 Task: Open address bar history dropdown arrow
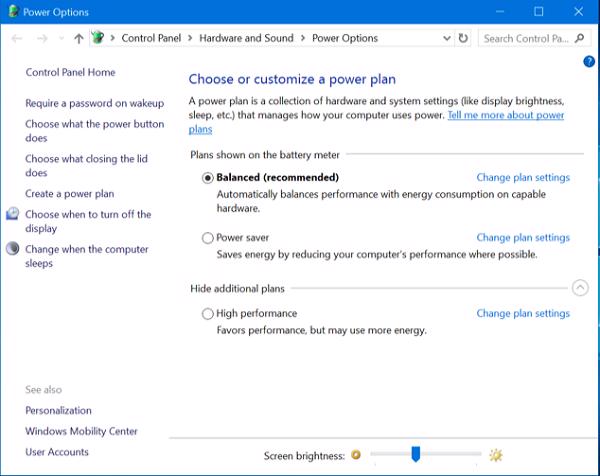pyautogui.click(x=446, y=38)
